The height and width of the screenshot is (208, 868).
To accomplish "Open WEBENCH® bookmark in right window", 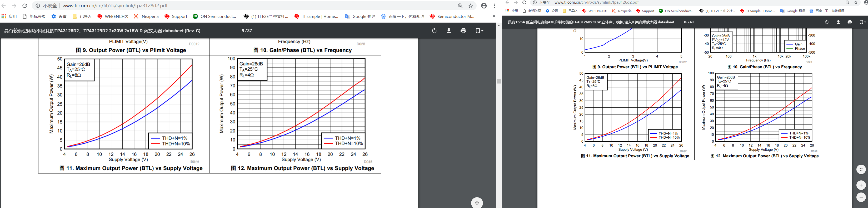I will [595, 11].
